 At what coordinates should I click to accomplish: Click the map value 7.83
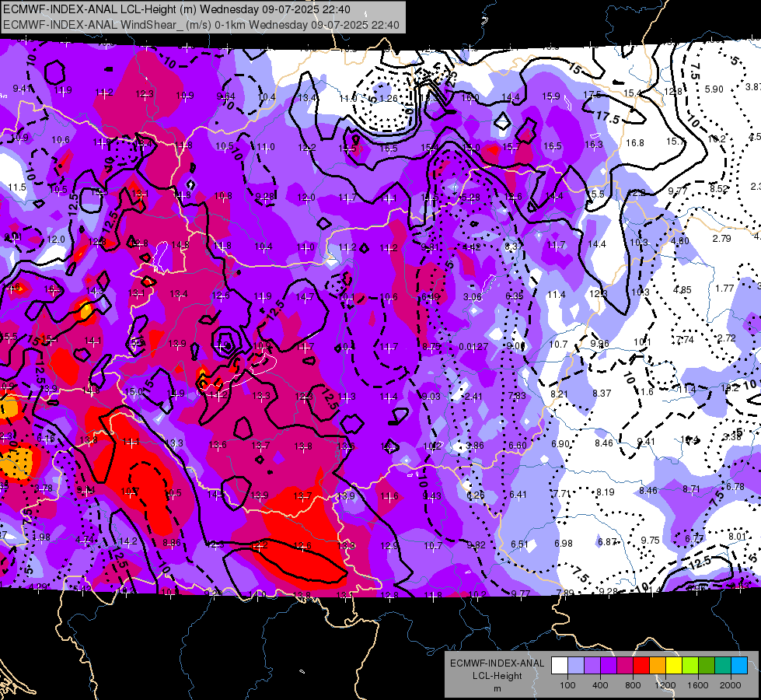tap(517, 395)
